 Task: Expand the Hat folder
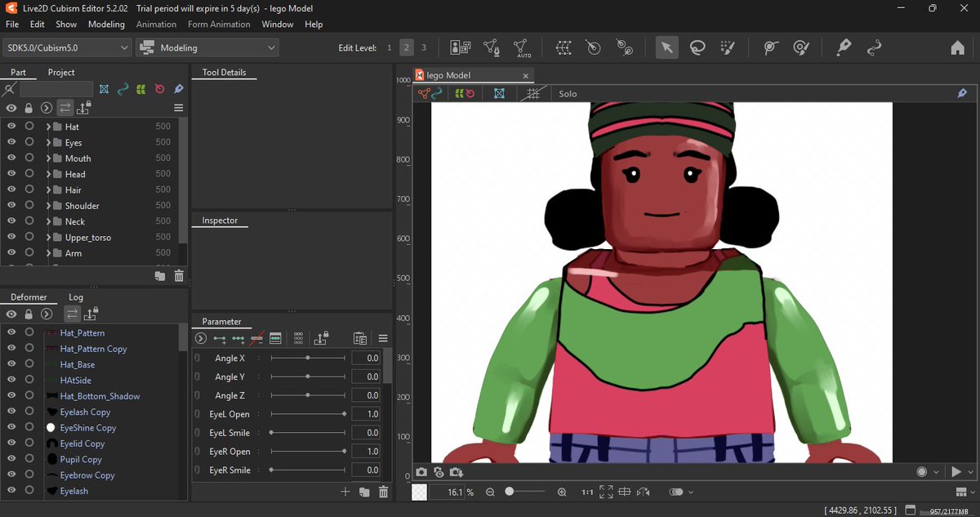click(48, 127)
